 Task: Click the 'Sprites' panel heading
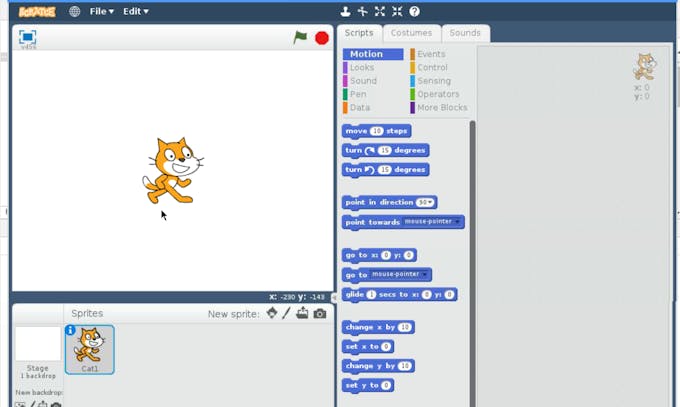click(87, 313)
